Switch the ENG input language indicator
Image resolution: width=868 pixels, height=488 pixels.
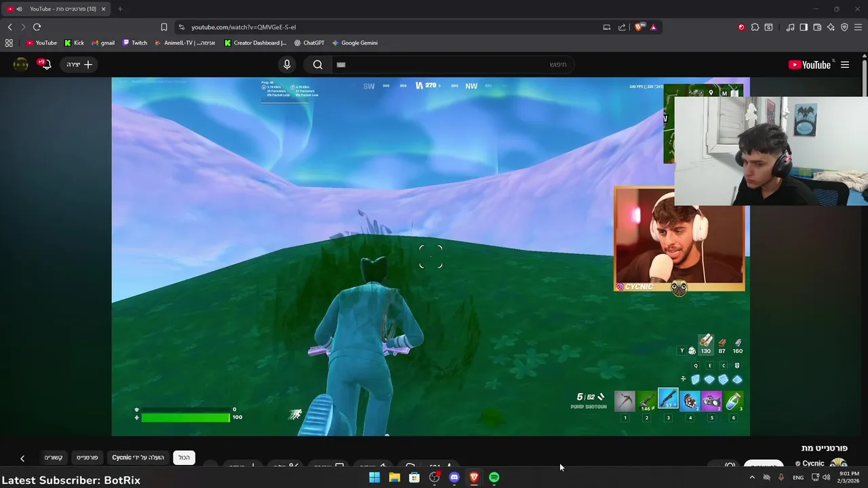[x=798, y=477]
